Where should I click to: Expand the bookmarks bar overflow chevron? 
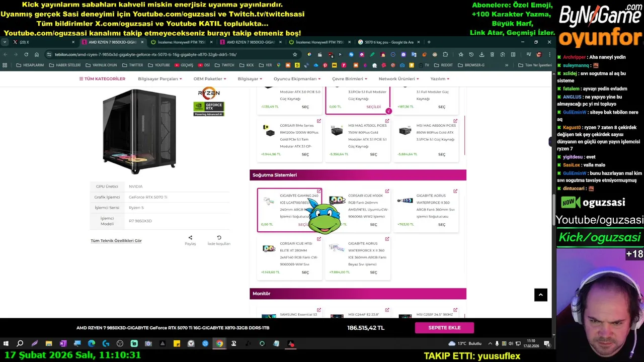[507, 65]
